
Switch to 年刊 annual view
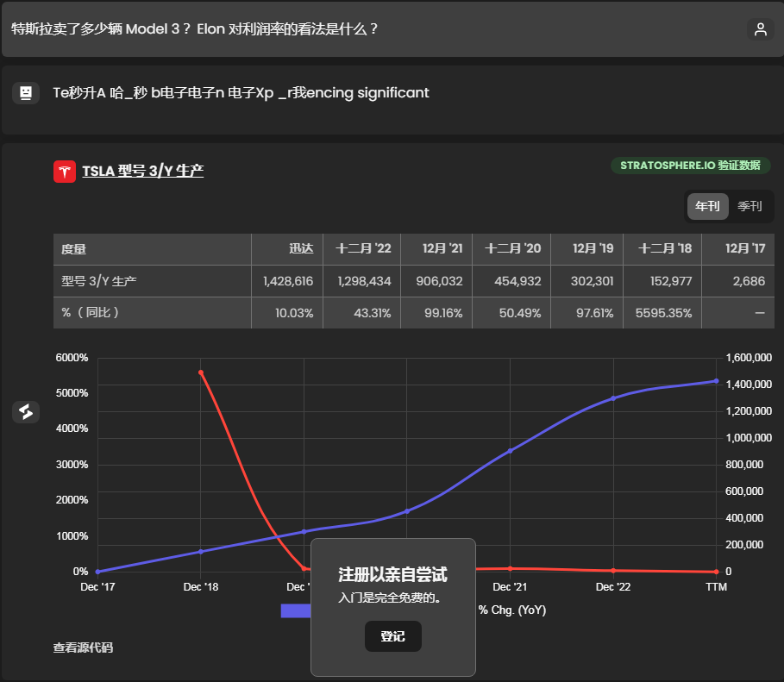pos(707,207)
